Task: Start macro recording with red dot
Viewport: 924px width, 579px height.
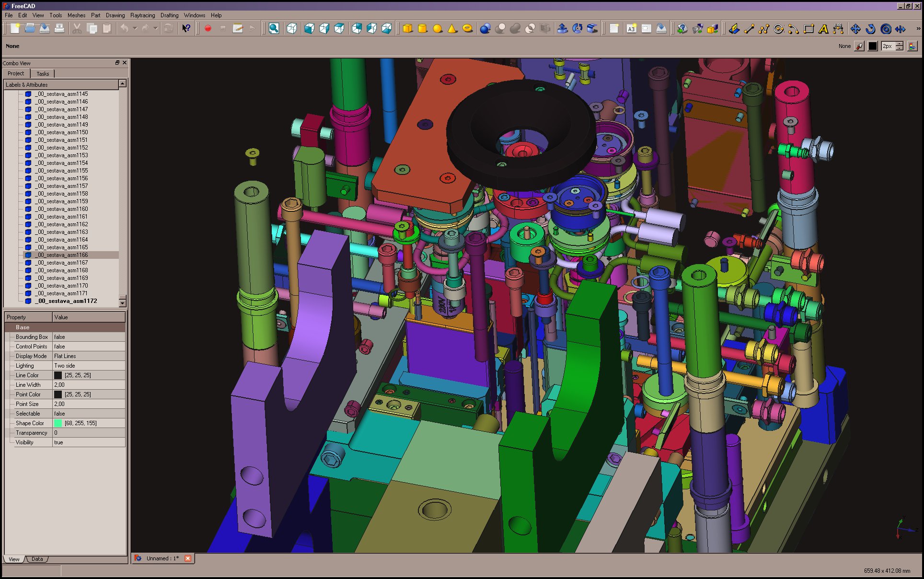Action: click(208, 29)
